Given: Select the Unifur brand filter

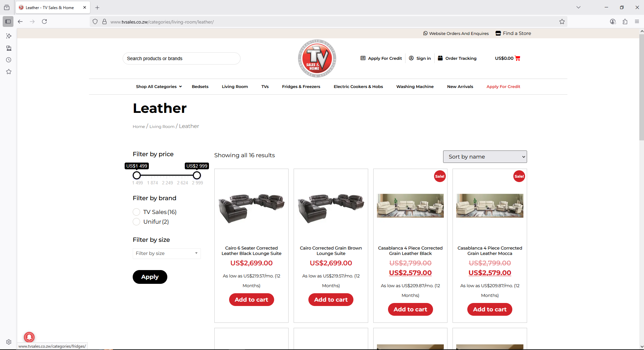Looking at the screenshot, I should 136,222.
